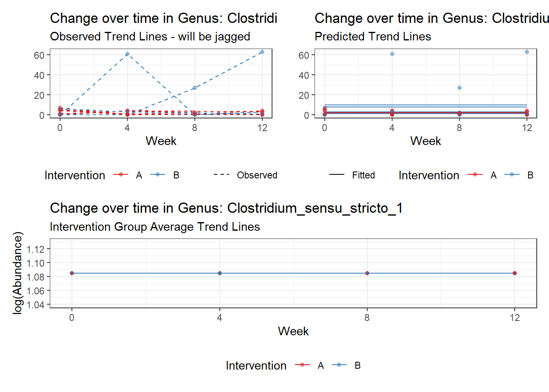The image size is (549, 392).
Task: Click red A legend key under bottom chart
Action: 302,365
